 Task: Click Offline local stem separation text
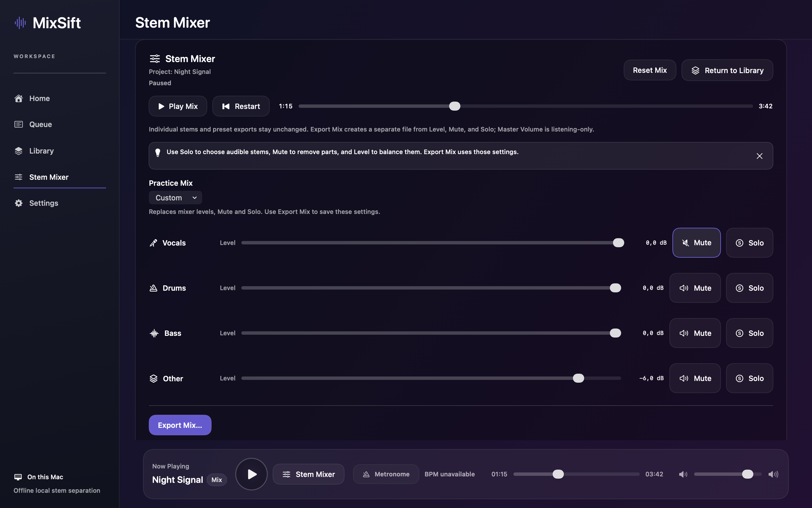[57, 491]
